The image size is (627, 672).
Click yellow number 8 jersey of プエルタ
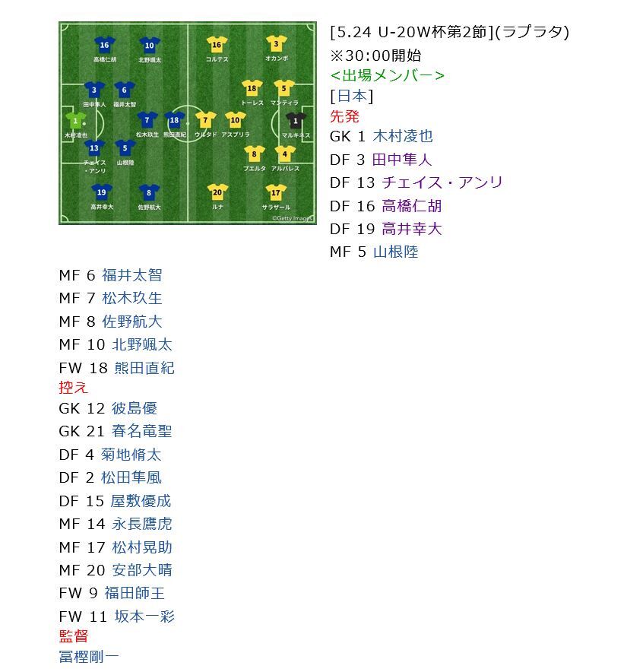pos(254,154)
